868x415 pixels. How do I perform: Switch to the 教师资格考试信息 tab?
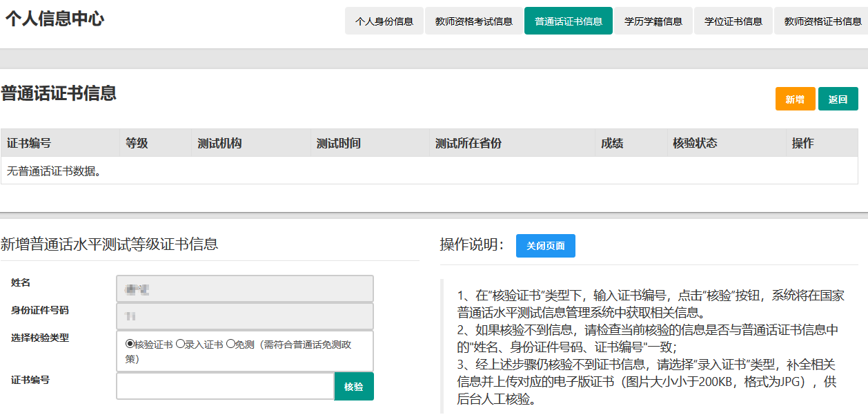coord(473,21)
